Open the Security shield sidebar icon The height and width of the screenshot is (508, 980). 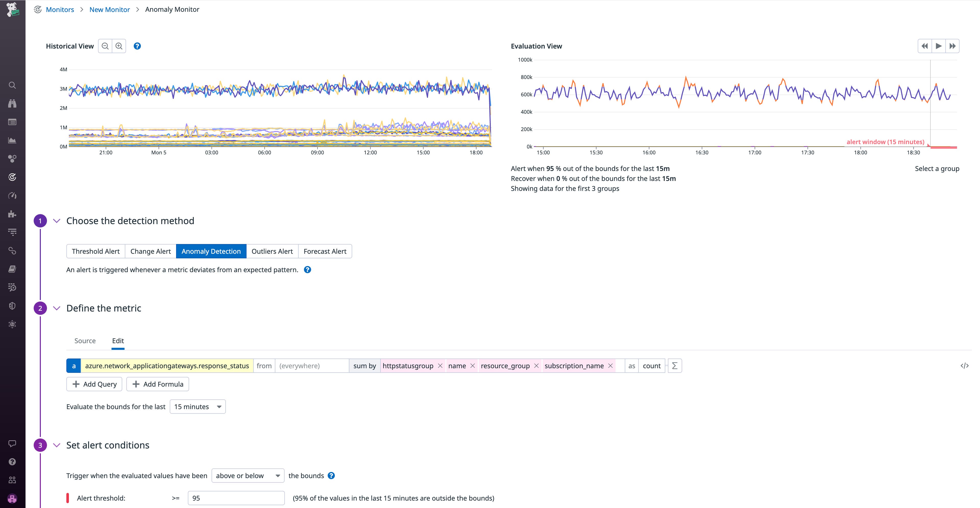[x=12, y=305]
